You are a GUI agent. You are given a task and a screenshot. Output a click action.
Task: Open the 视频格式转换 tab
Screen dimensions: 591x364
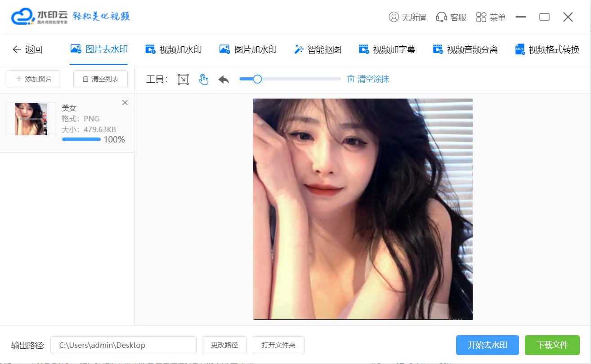[x=547, y=49]
